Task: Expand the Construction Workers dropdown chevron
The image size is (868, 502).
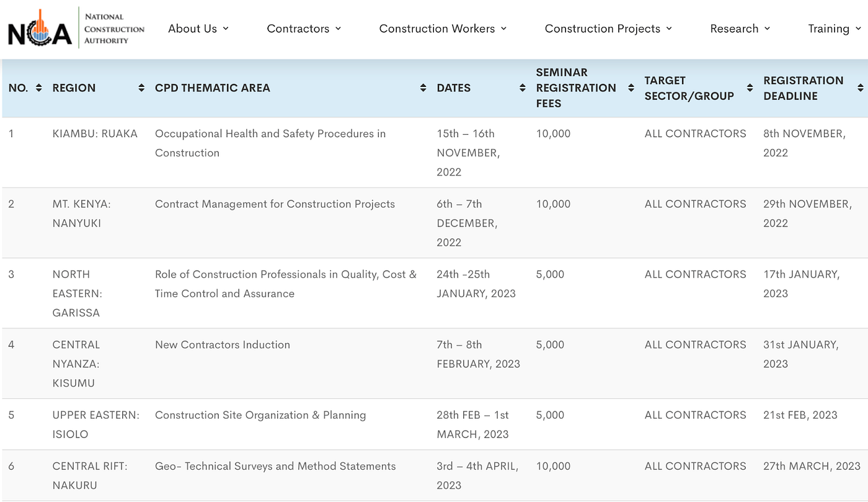Action: 503,29
